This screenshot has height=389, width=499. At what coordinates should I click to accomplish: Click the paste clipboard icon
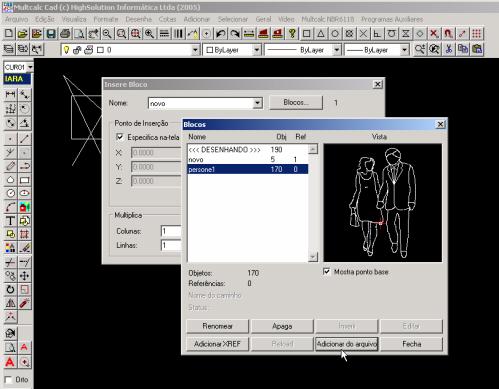point(477,49)
